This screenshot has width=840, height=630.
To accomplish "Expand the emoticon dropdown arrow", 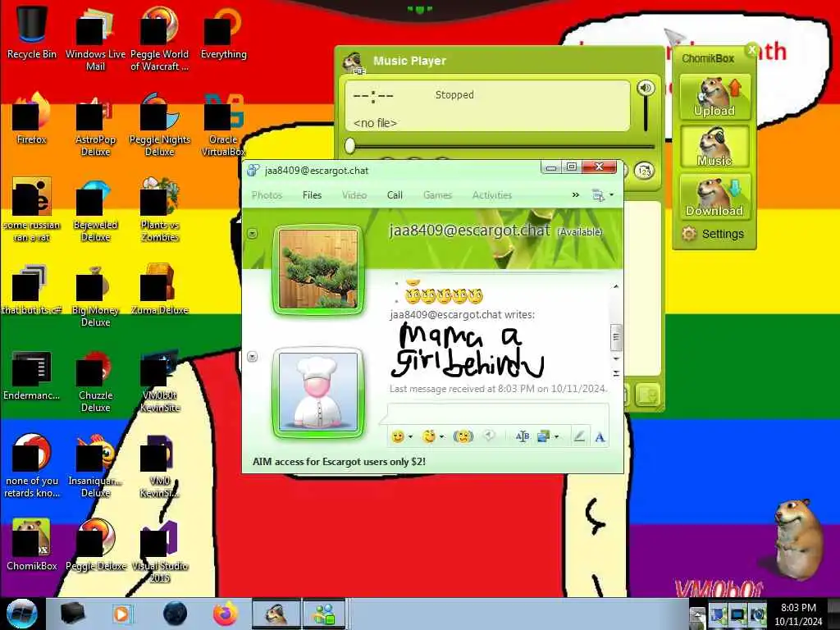I will [x=411, y=437].
